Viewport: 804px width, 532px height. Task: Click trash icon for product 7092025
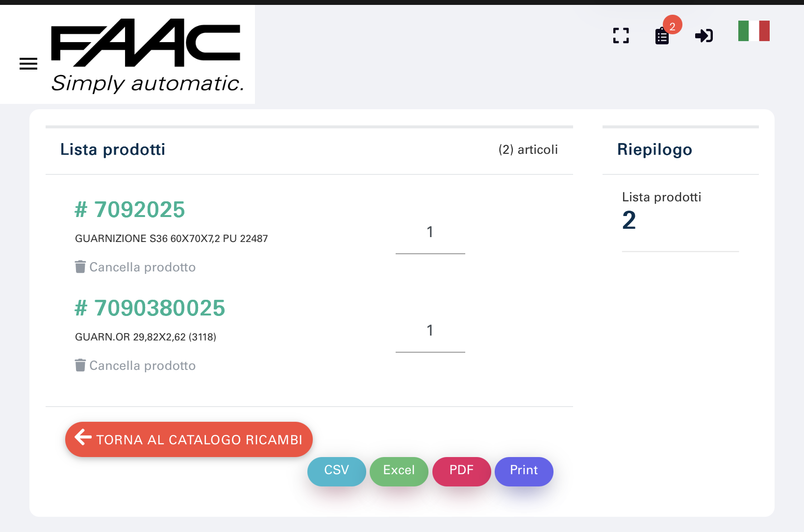80,267
